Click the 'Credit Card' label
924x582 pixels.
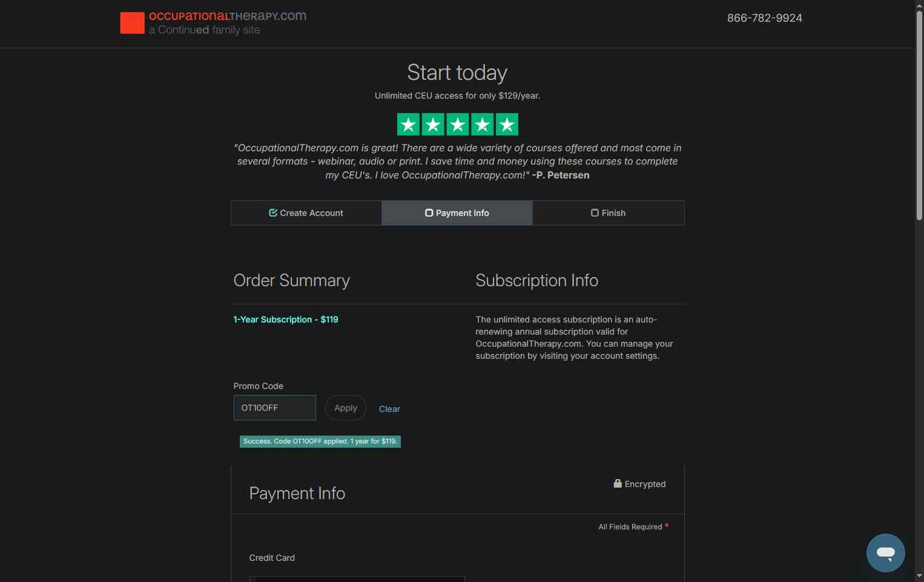[272, 558]
